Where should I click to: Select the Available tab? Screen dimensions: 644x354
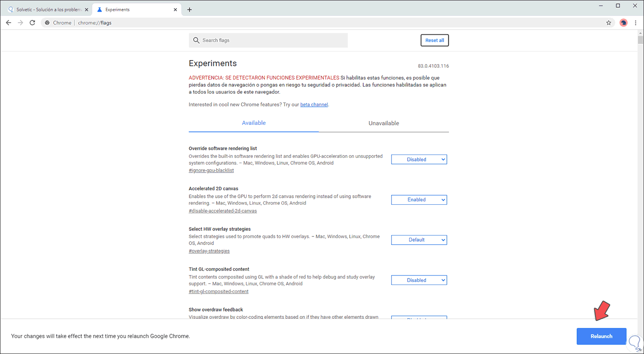pos(254,123)
